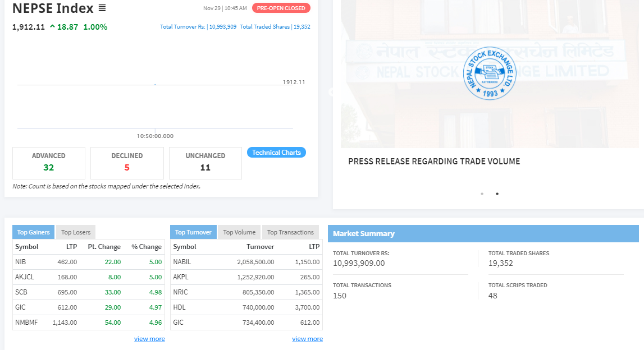Click NRIC symbol in turnover table
Screen dimensions: 644x350
tap(180, 292)
